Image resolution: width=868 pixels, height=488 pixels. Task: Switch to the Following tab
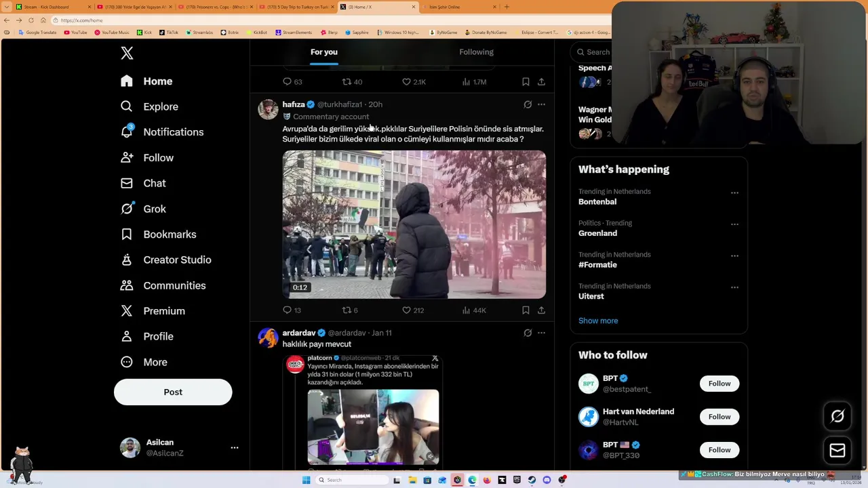coord(476,52)
